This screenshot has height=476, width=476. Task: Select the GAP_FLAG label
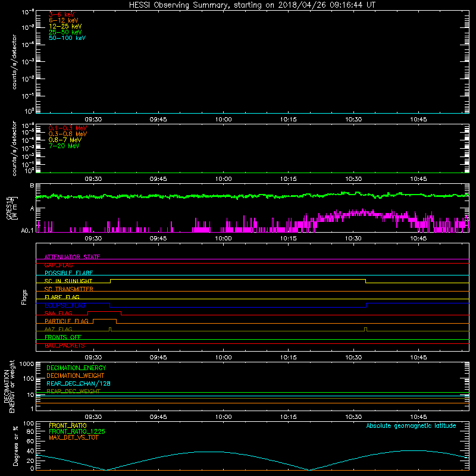58,265
